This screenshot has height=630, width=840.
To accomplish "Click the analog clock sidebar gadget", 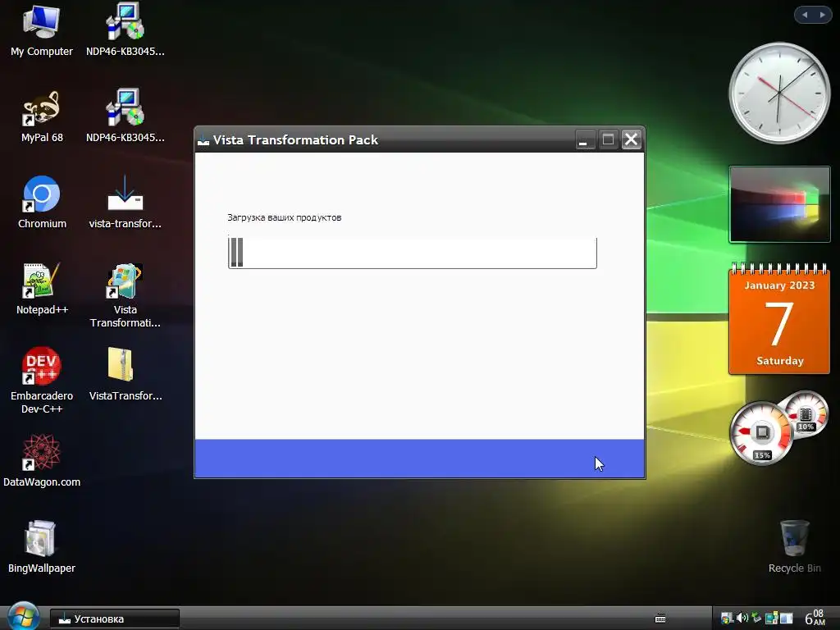I will pos(779,94).
